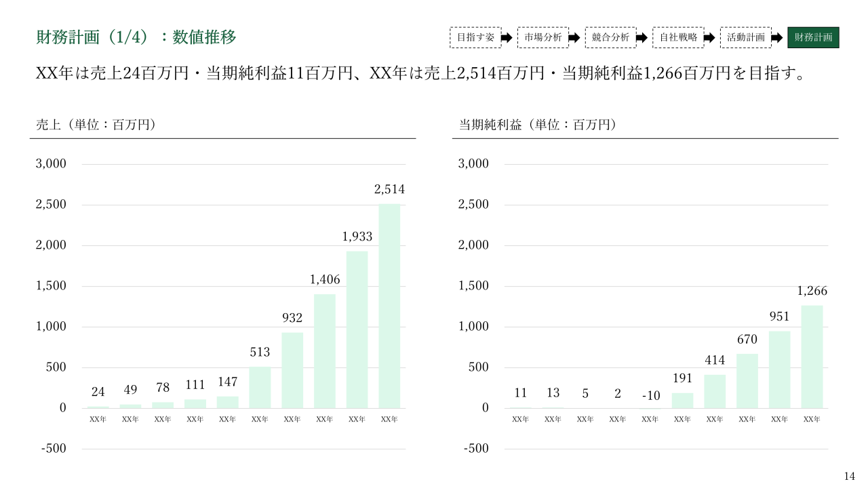Image resolution: width=868 pixels, height=488 pixels.
Task: Select the 1,266 bar in net profit chart
Action: (x=812, y=357)
